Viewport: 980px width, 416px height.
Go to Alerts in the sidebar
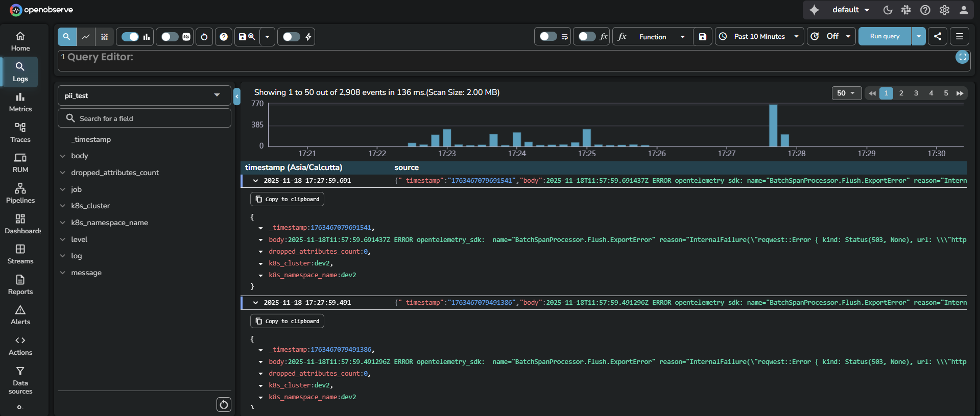click(20, 315)
